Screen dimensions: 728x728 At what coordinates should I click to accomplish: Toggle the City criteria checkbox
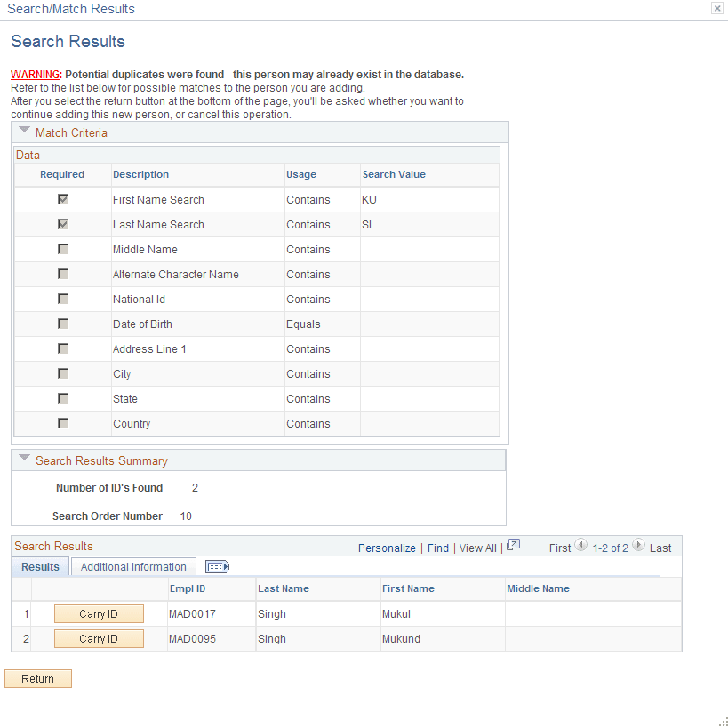point(62,373)
